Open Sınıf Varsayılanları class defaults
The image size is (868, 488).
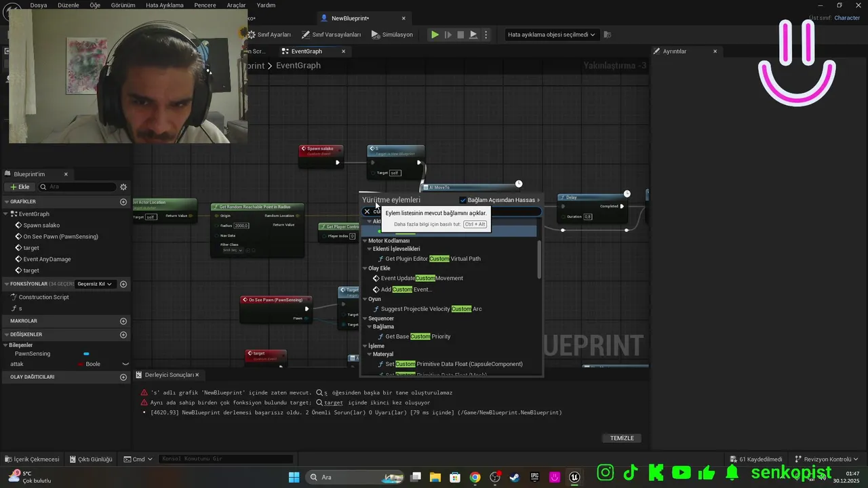pyautogui.click(x=331, y=35)
